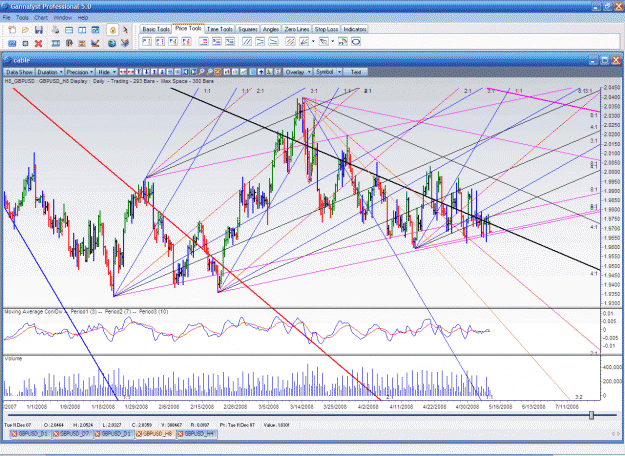Switch to the Basic Tools tab
The height and width of the screenshot is (456, 625).
pyautogui.click(x=156, y=29)
